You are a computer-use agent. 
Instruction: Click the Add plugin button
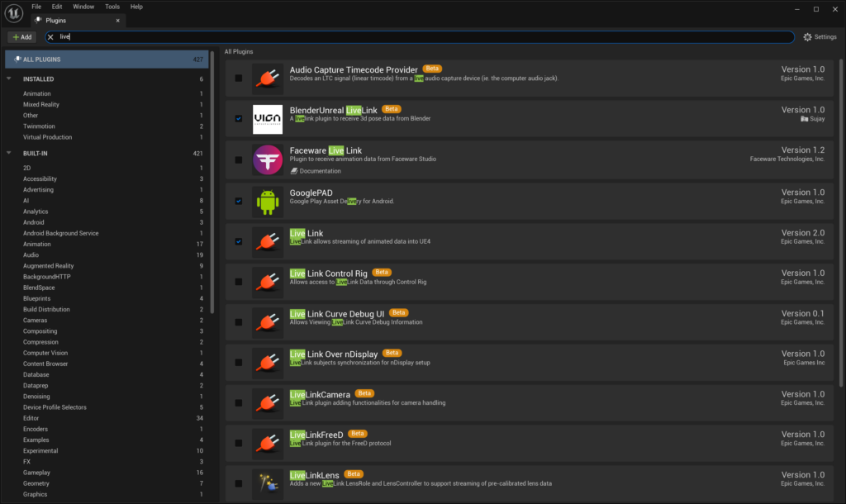point(22,37)
